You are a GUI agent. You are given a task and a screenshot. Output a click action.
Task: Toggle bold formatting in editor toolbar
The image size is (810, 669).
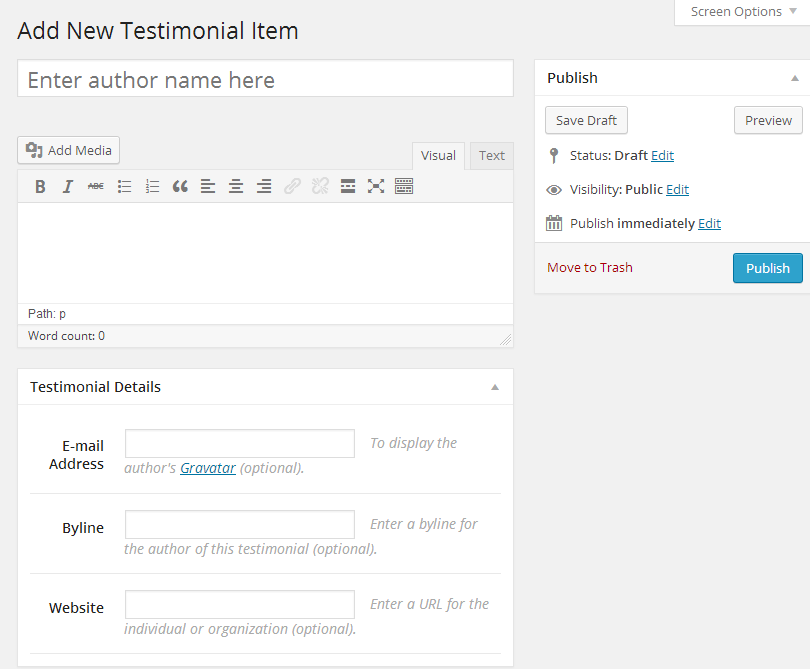(x=40, y=186)
